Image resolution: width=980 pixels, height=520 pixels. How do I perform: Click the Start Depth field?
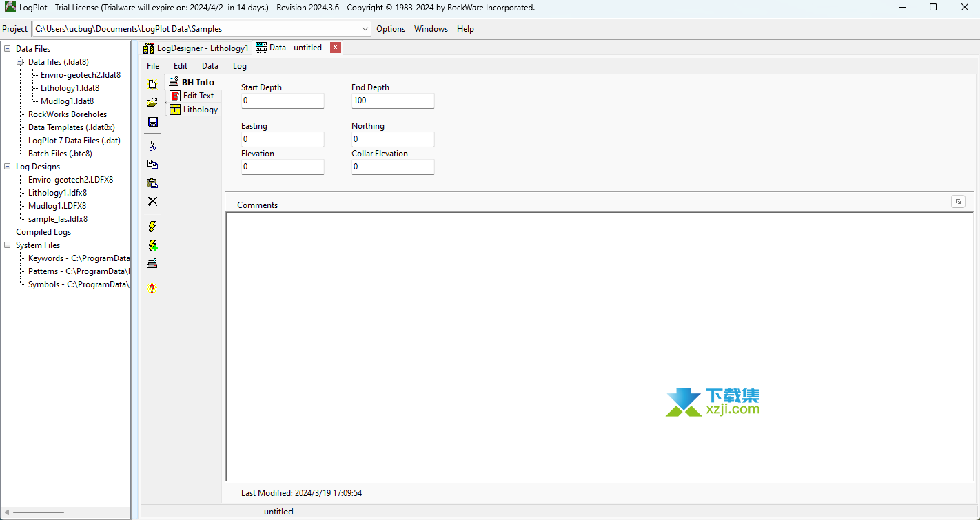pyautogui.click(x=283, y=101)
